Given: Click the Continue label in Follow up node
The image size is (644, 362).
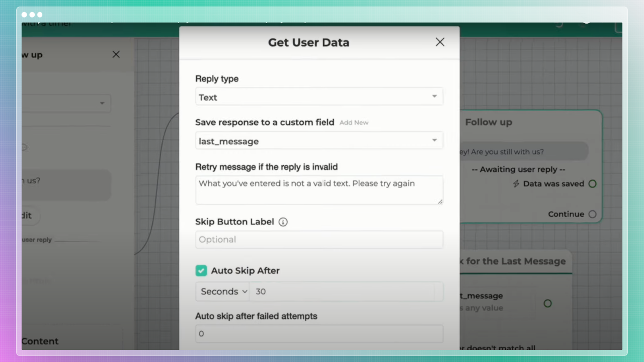Looking at the screenshot, I should [x=566, y=214].
